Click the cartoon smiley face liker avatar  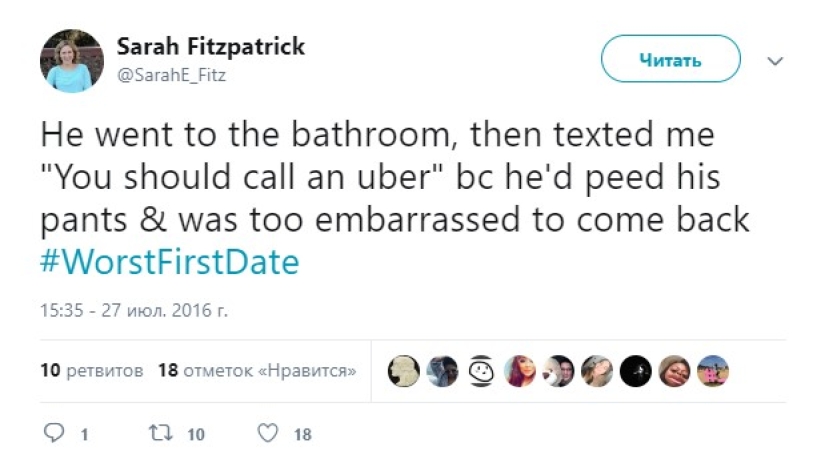click(481, 371)
